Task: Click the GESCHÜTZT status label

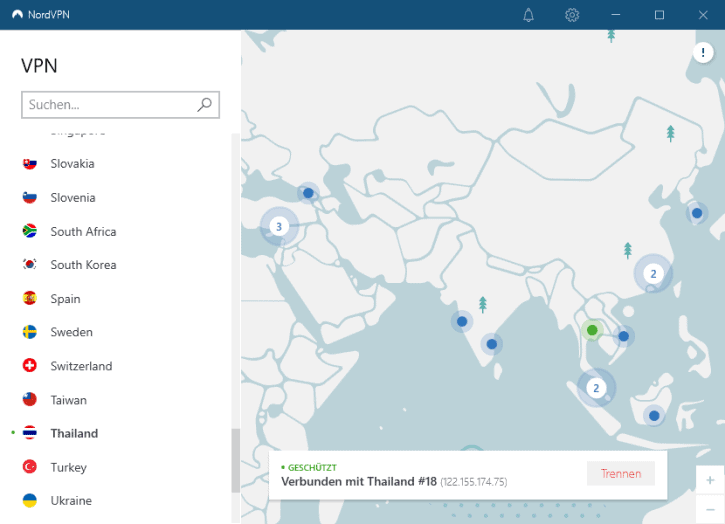Action: pyautogui.click(x=312, y=468)
